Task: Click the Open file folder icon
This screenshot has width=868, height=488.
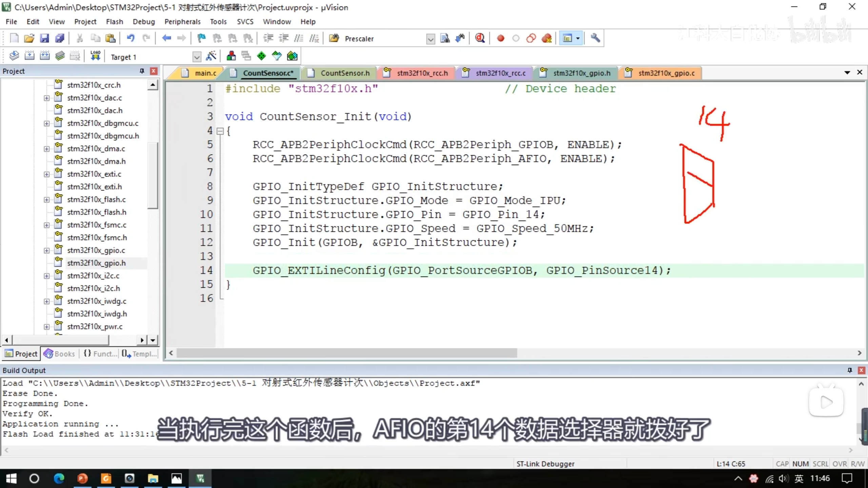Action: click(x=29, y=38)
